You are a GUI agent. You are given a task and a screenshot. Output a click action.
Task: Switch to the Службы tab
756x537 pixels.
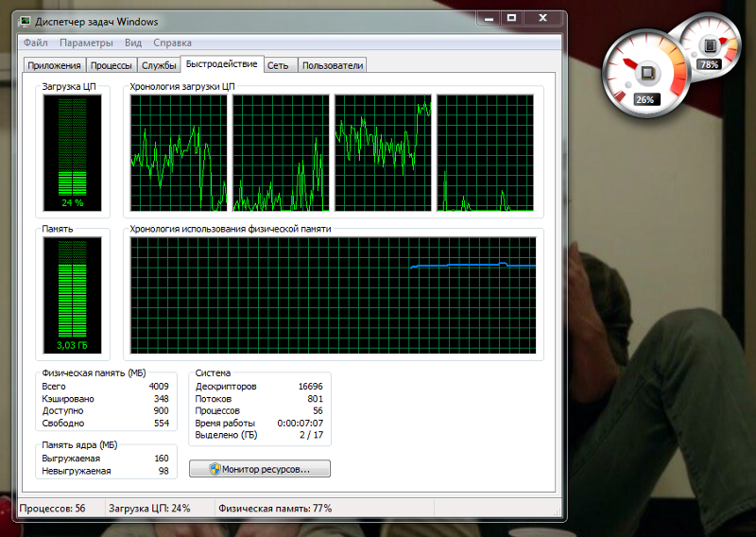[x=159, y=65]
